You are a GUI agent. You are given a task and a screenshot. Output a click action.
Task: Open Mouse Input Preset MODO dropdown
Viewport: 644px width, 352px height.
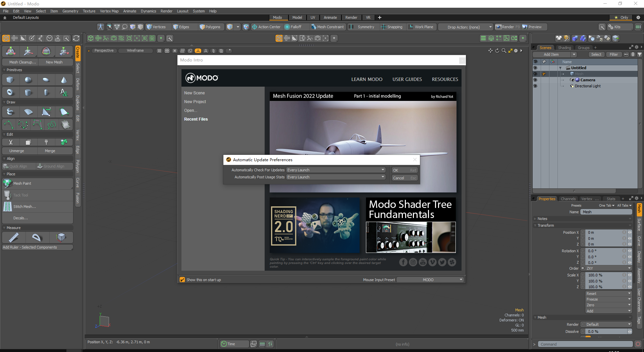[430, 280]
